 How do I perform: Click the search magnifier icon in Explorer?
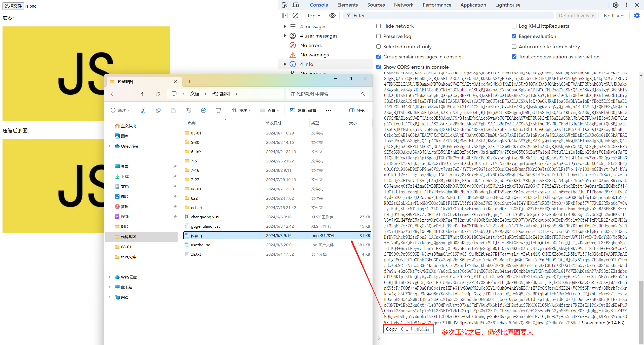click(x=363, y=94)
